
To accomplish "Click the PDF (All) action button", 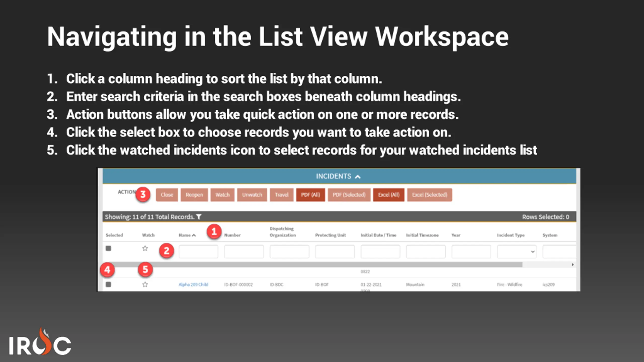I will click(x=310, y=195).
